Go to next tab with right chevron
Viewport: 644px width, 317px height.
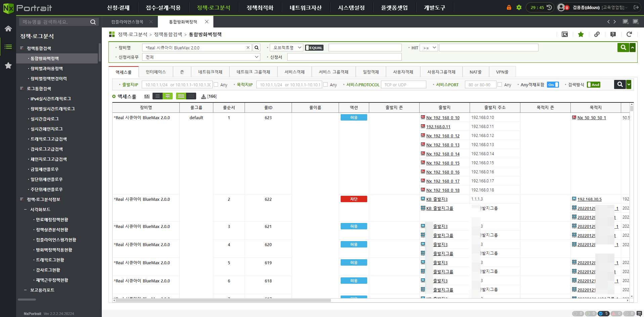[x=615, y=21]
